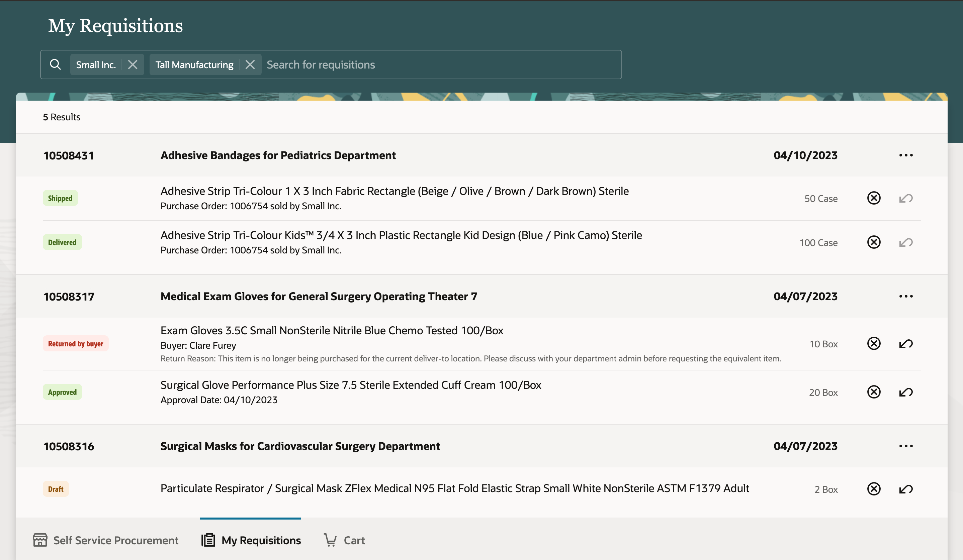Open Adhesive Bandages for Pediatrics Department requisition

coord(278,155)
